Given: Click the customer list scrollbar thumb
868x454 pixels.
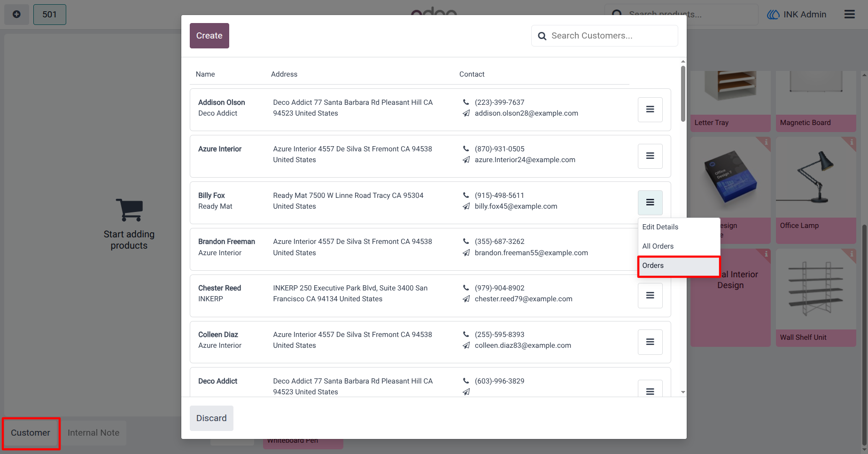Looking at the screenshot, I should pyautogui.click(x=683, y=94).
